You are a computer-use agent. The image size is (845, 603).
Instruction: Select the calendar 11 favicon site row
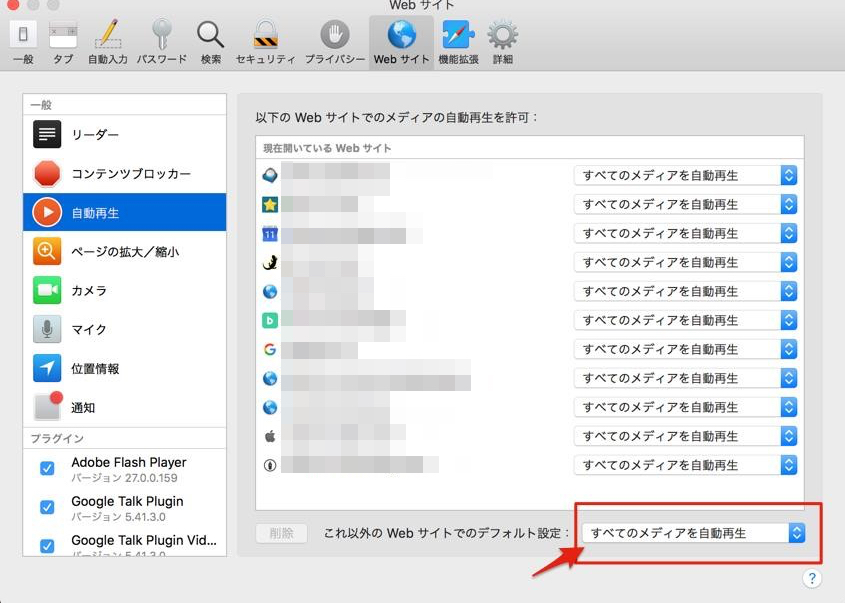click(530, 233)
